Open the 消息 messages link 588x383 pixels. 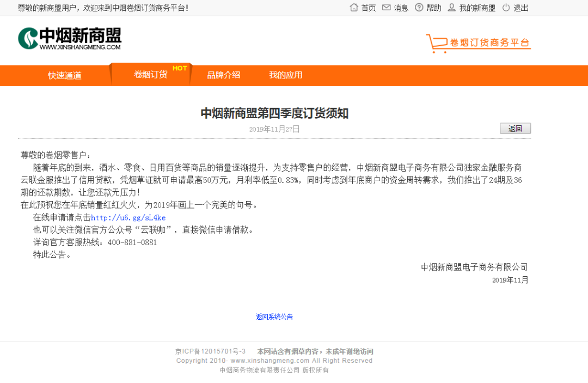point(401,8)
